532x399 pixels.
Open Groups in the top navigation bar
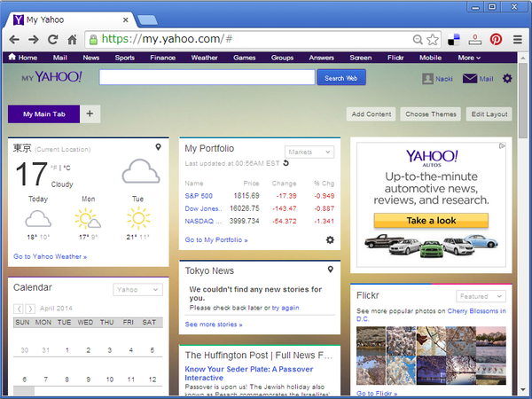click(282, 58)
